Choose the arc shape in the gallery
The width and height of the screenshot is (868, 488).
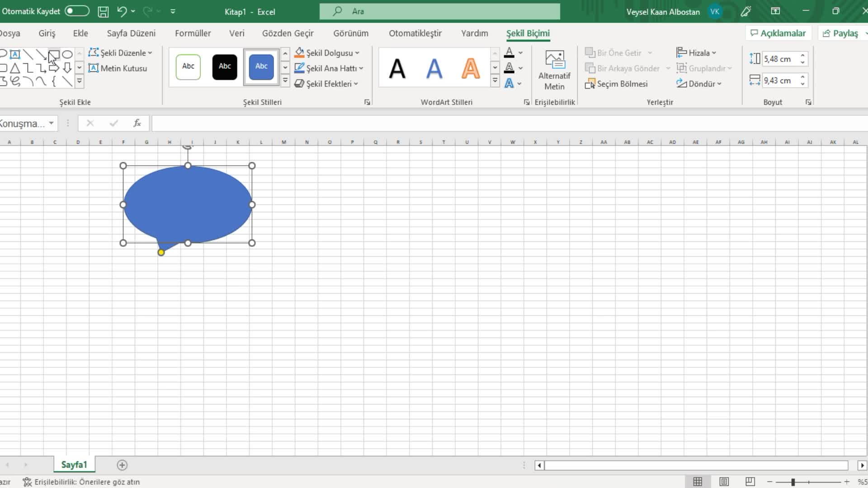pyautogui.click(x=28, y=81)
